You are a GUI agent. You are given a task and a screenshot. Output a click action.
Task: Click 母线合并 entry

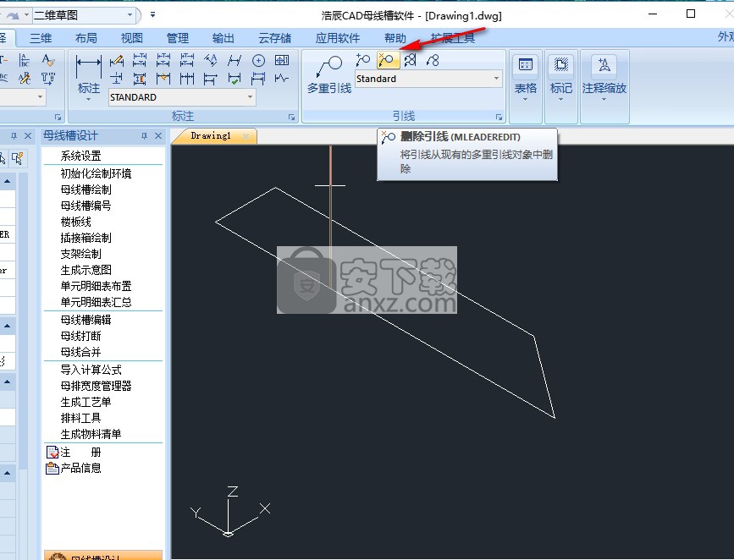pos(80,352)
